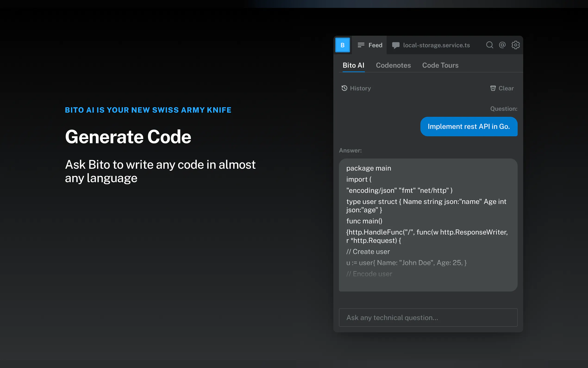Click the Clear trash bin icon
Viewport: 588px width, 368px height.
coord(493,88)
